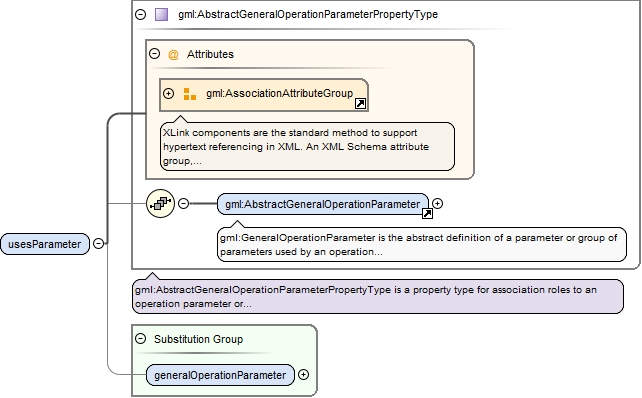This screenshot has width=642, height=398.
Task: Click the orange @ Attributes icon
Action: click(173, 54)
